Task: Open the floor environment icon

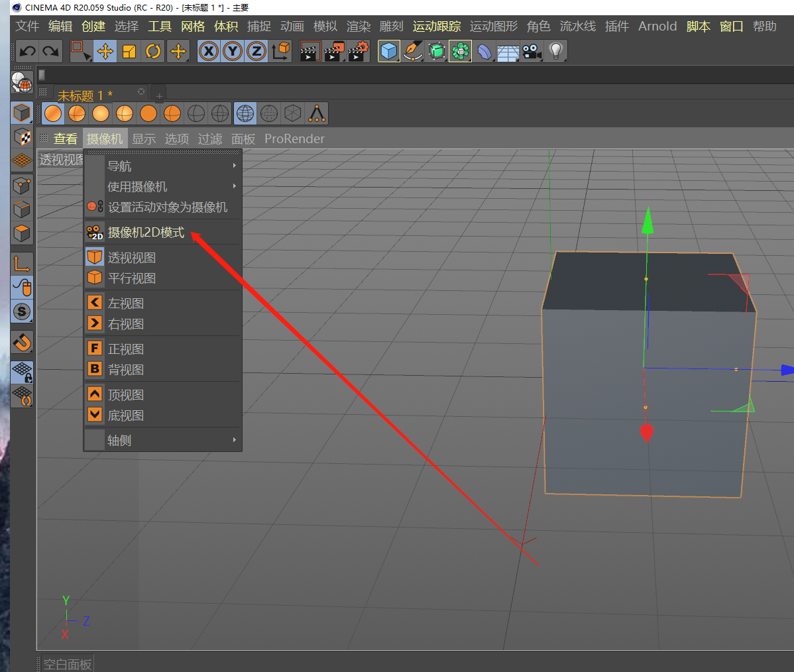Action: [x=508, y=51]
